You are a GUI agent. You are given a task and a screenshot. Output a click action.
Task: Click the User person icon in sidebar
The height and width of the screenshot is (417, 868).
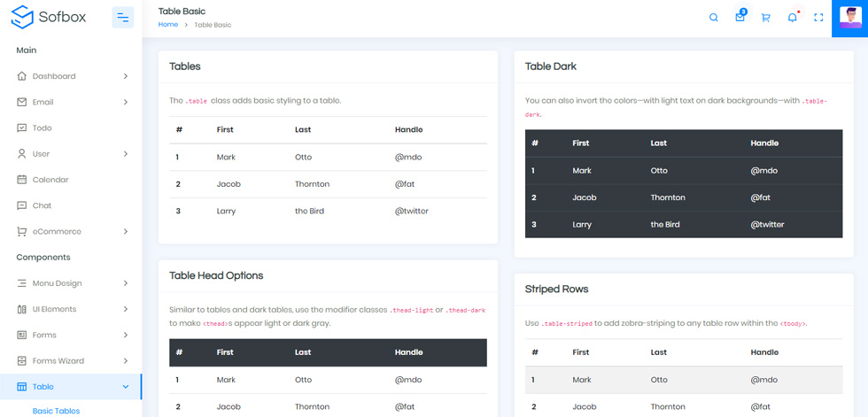click(21, 154)
